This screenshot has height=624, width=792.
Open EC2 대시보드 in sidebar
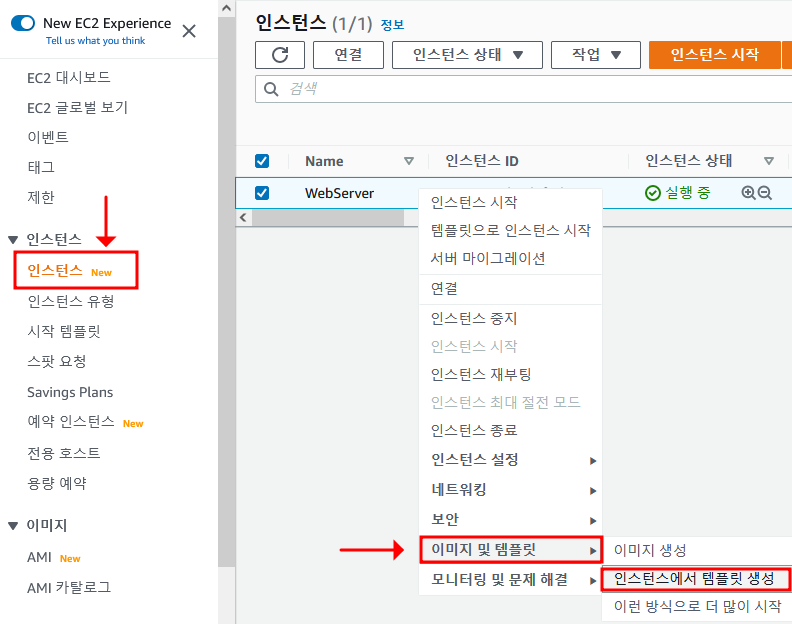click(69, 78)
